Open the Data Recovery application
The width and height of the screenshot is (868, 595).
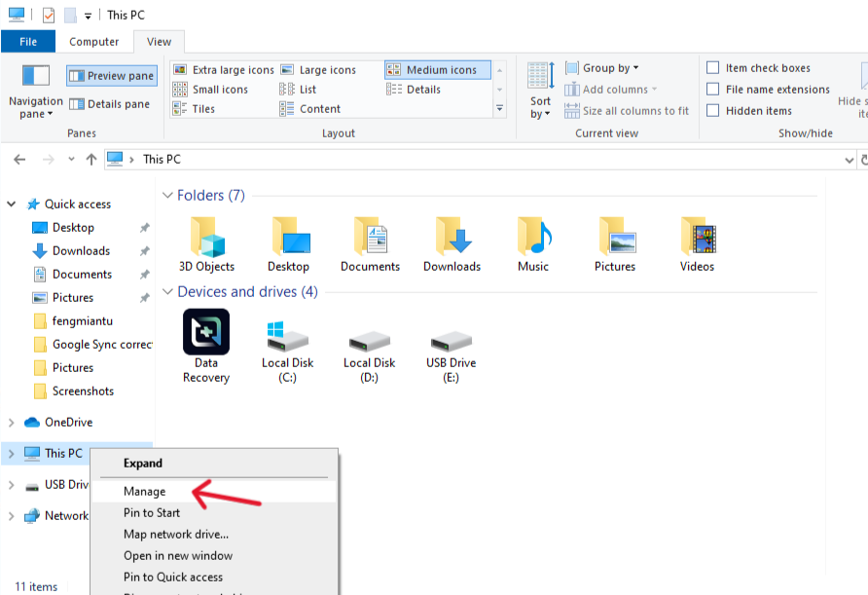click(x=206, y=331)
